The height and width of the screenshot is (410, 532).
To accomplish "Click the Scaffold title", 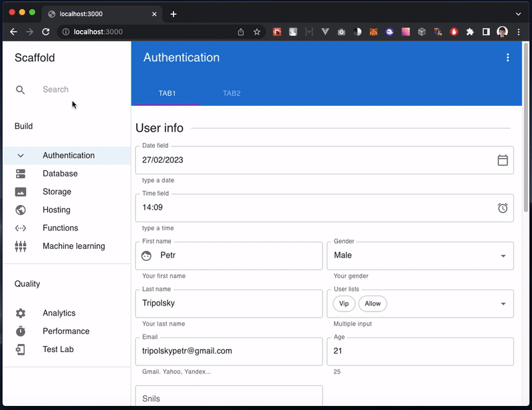I will tap(35, 58).
